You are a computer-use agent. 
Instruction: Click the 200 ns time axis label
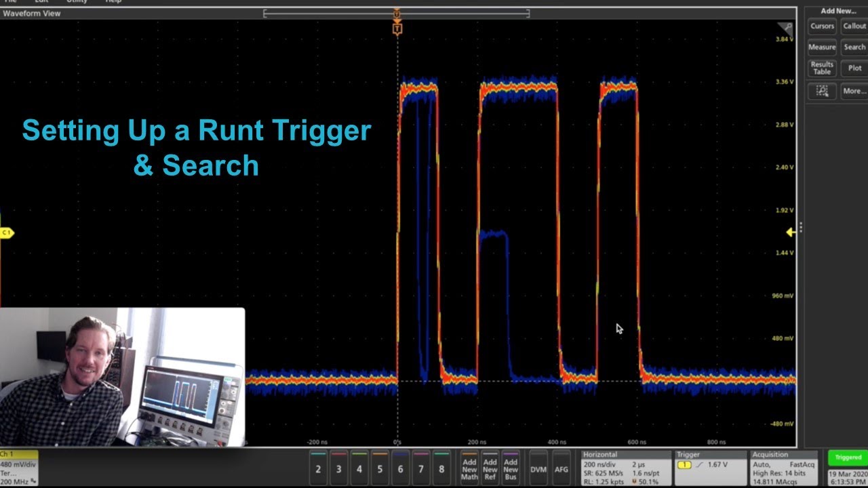tap(477, 442)
